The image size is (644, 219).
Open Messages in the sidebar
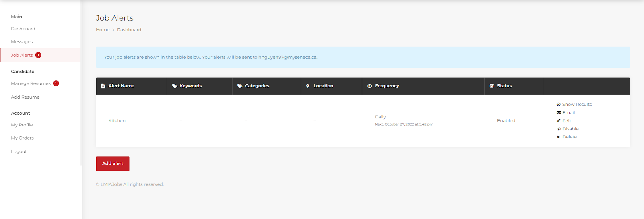click(22, 42)
